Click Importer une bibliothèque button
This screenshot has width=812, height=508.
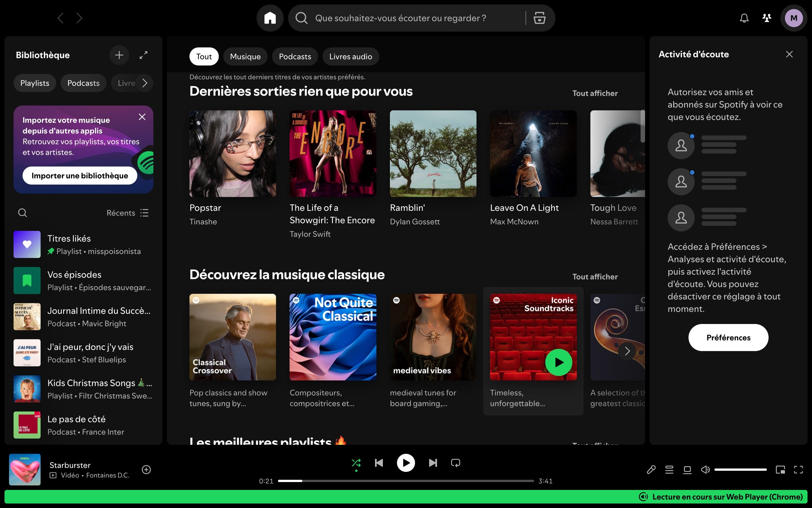(x=80, y=175)
